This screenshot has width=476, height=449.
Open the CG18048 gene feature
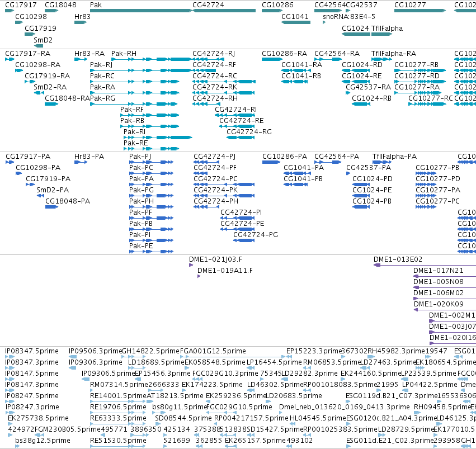point(51,11)
